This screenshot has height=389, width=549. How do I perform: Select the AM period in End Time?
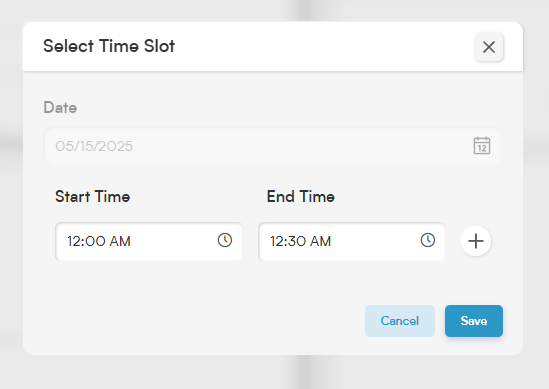(320, 241)
